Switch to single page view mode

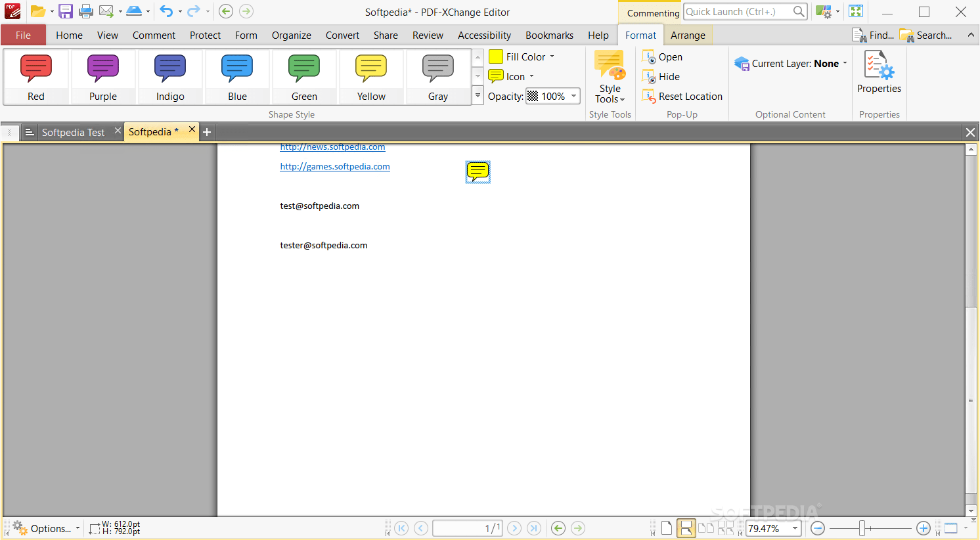(x=665, y=528)
